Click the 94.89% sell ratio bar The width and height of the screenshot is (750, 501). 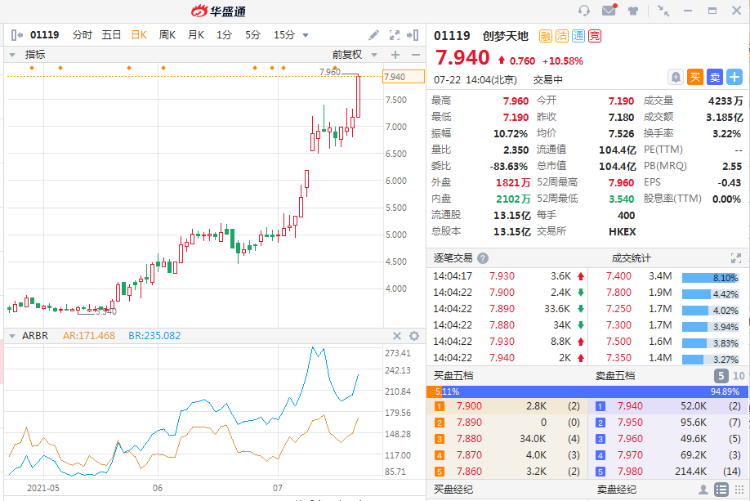pyautogui.click(x=595, y=392)
